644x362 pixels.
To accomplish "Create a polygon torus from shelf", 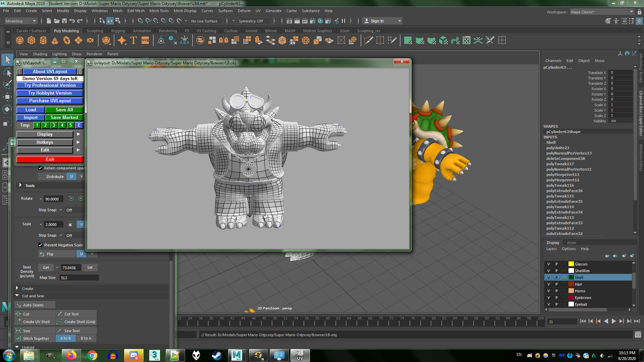I will (67, 41).
